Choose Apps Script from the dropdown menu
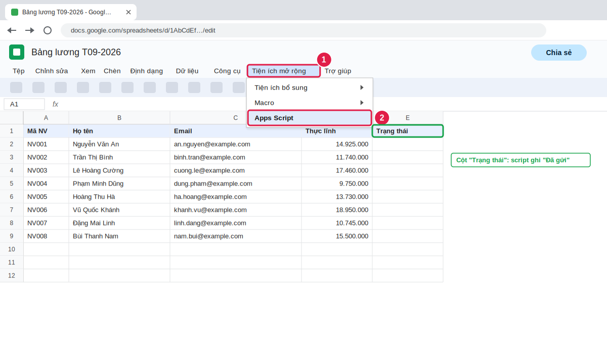This screenshot has height=364, width=607. point(310,118)
